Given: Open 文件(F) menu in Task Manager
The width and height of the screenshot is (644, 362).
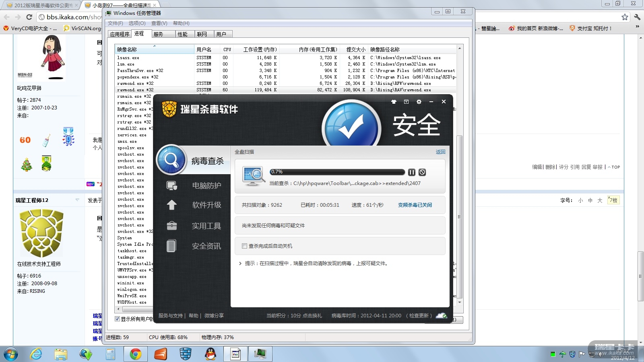Looking at the screenshot, I should (116, 23).
